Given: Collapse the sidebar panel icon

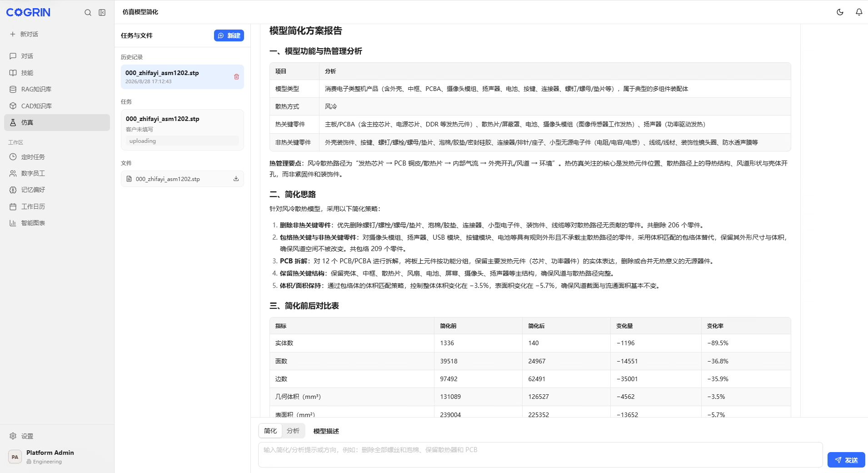Looking at the screenshot, I should 102,13.
